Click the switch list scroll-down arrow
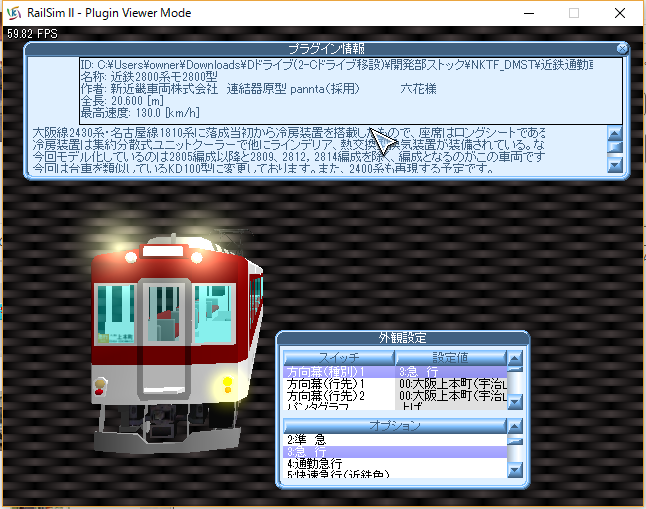Screen dimensions: 646x509 tap(515, 402)
